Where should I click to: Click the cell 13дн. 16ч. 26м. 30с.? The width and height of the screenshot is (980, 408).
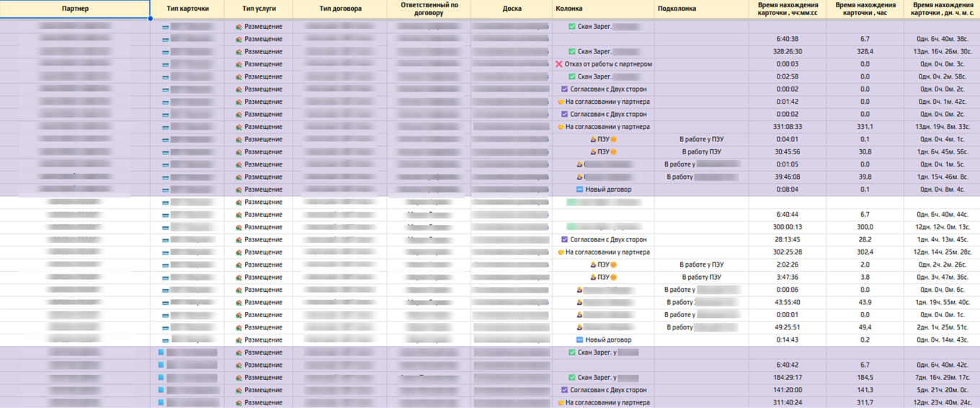coord(942,52)
